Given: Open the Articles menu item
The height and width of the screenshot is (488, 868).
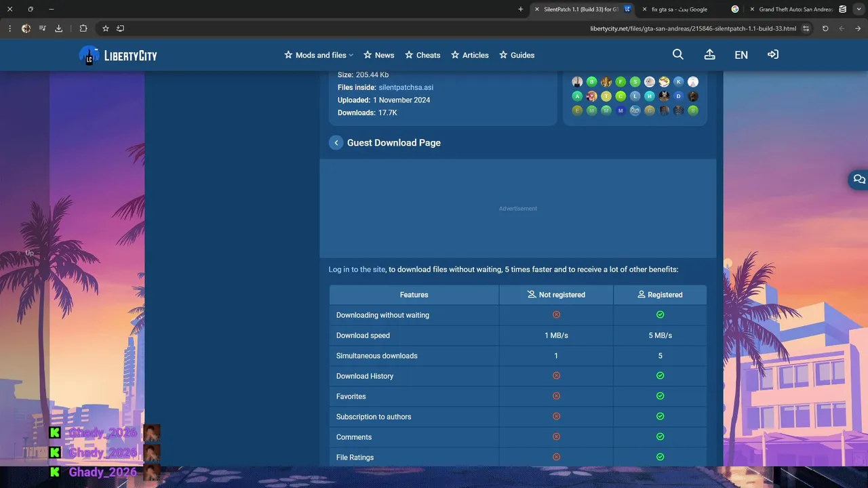Looking at the screenshot, I should click(x=470, y=55).
